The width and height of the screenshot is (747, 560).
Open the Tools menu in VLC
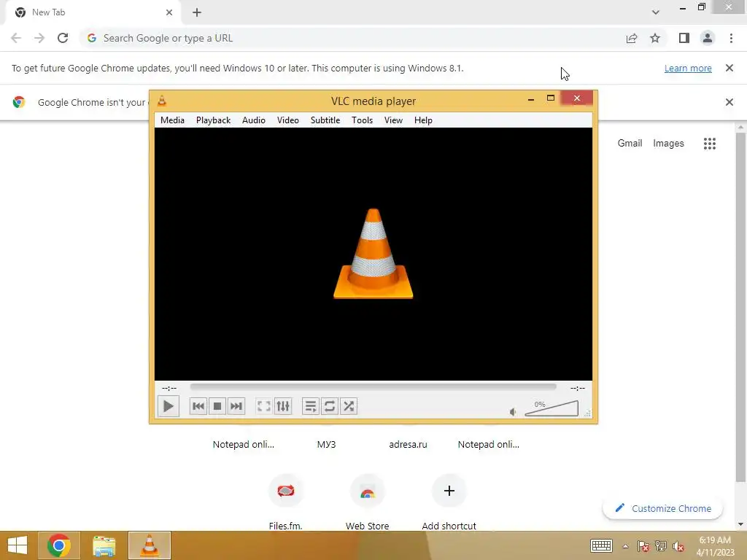362,120
